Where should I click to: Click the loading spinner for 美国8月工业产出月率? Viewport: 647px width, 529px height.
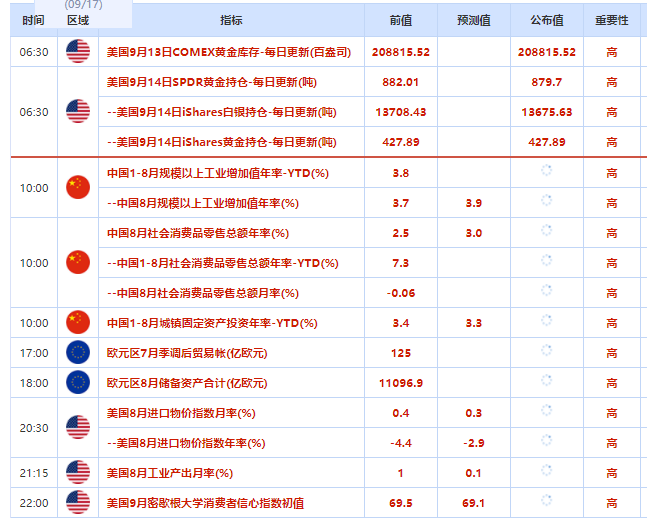546,470
